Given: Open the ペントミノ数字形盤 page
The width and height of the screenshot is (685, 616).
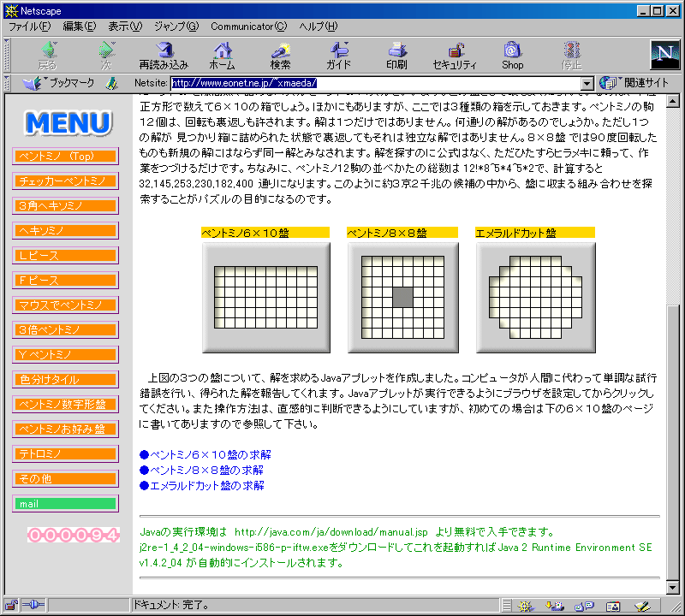Looking at the screenshot, I should [66, 405].
